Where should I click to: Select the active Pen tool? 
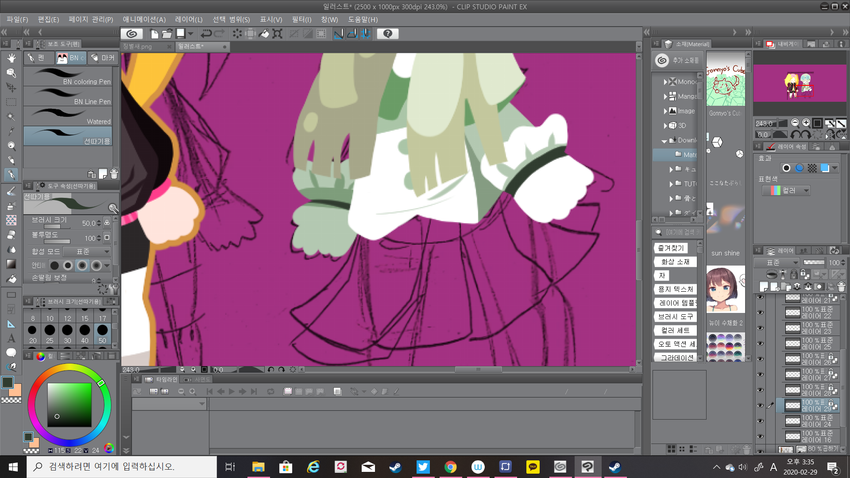tap(11, 175)
